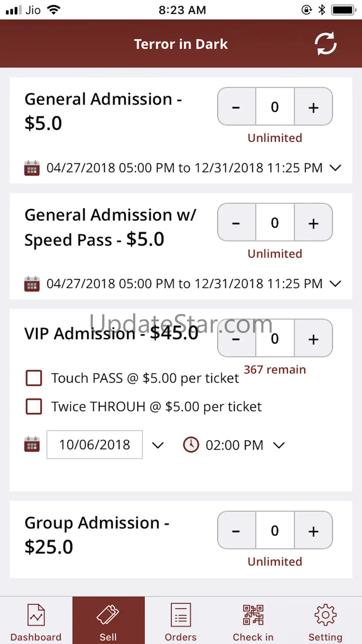Open the 02:00 PM time dropdown
Viewport: 362px width, 644px height.
tap(278, 445)
